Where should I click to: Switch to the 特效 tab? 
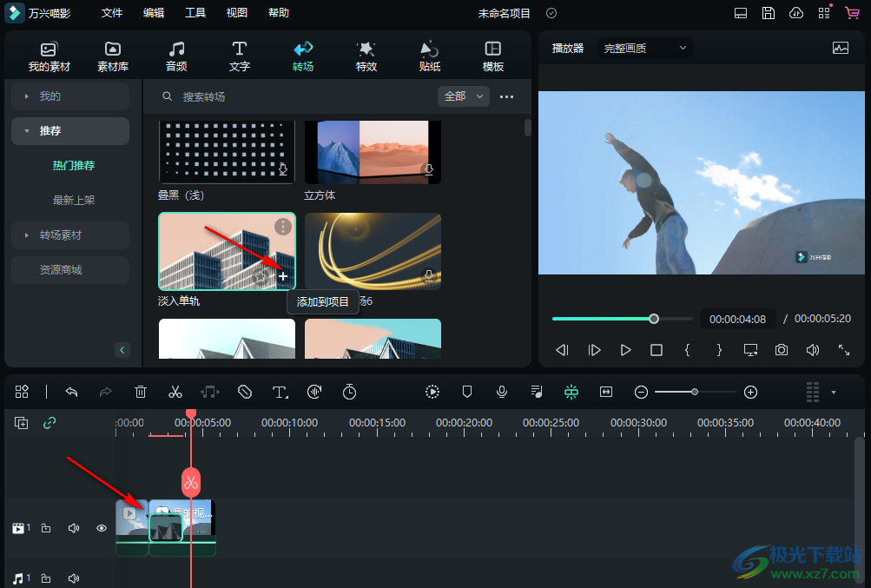coord(366,56)
